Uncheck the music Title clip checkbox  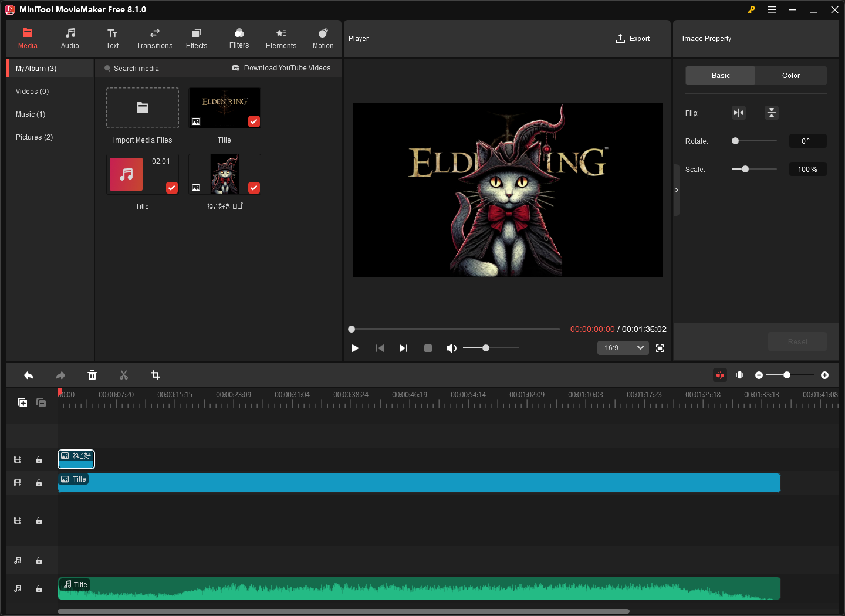(172, 188)
